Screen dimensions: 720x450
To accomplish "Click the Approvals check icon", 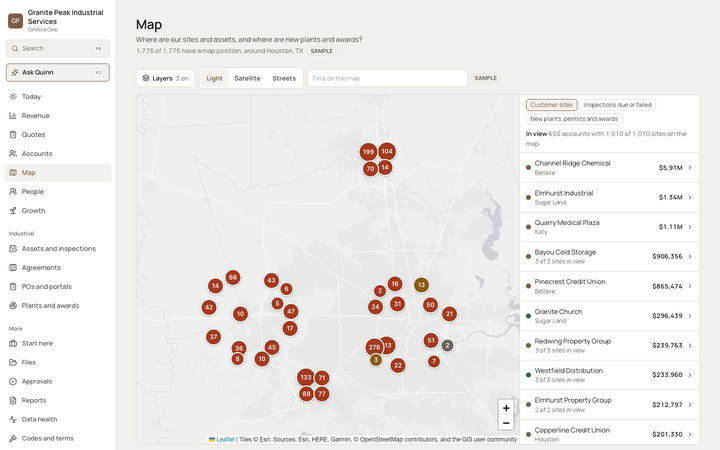I will coord(13,381).
